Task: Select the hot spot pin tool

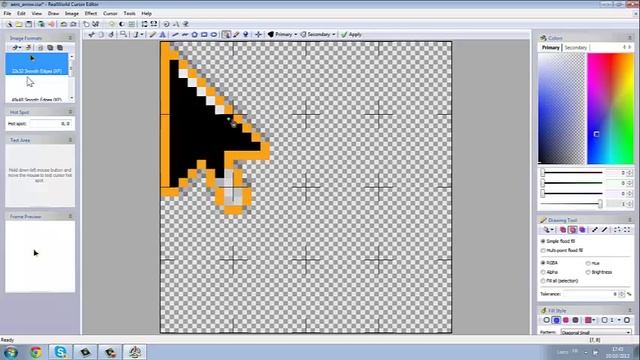Action: 246,35
